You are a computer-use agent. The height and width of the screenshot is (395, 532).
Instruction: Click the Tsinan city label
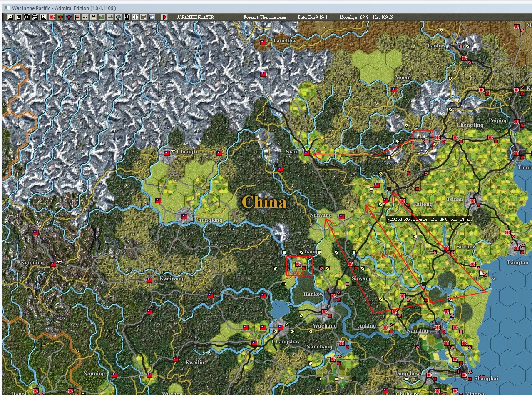(455, 199)
